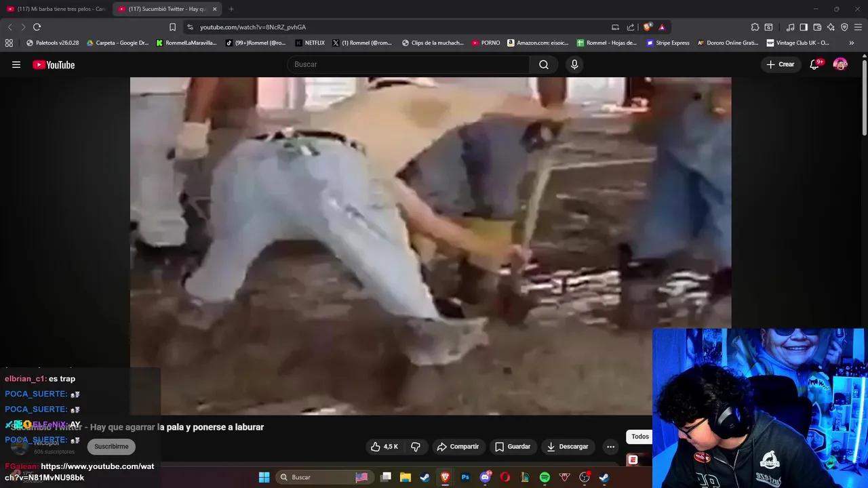Open the Carpeta - Google Drive bookmark
Image resolution: width=868 pixels, height=488 pixels.
[117, 43]
